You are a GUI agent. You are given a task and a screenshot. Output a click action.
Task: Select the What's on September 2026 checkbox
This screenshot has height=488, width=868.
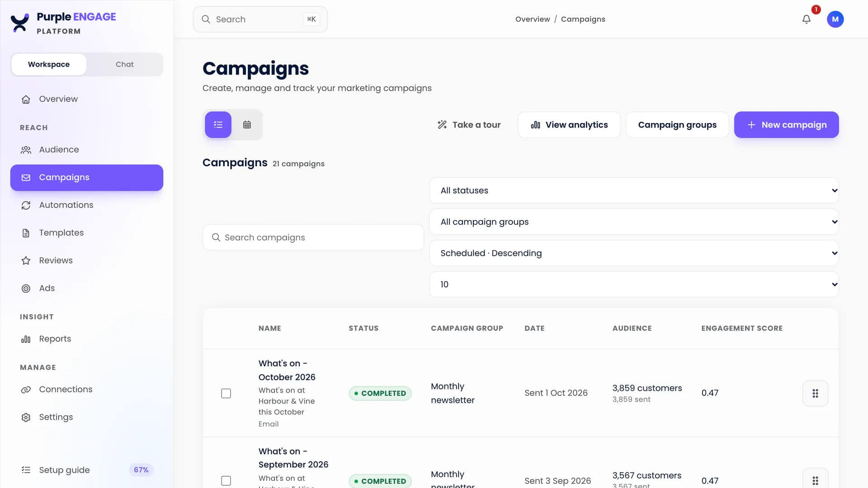pyautogui.click(x=226, y=481)
